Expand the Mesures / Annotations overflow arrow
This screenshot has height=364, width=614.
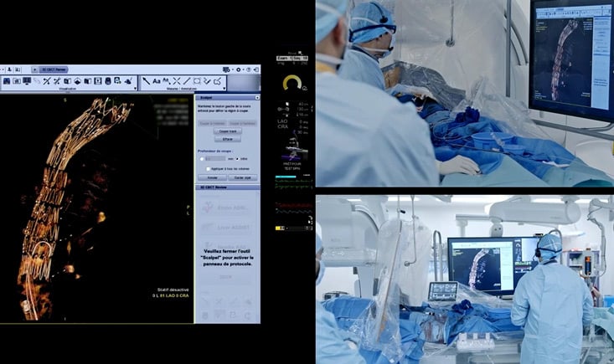[224, 87]
